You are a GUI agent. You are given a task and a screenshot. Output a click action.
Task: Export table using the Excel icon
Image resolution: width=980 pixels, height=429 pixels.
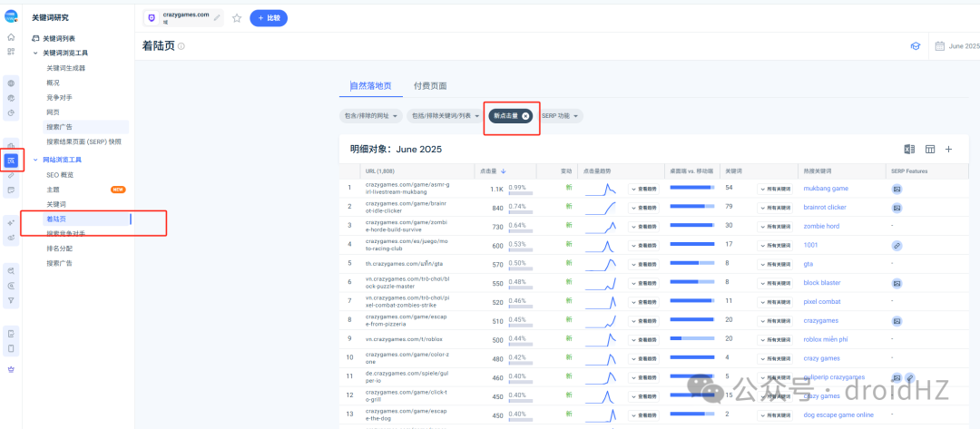click(x=909, y=150)
